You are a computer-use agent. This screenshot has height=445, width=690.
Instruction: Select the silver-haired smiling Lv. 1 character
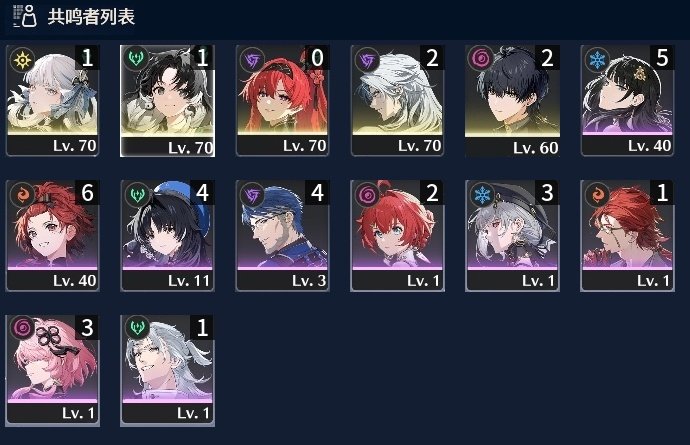(168, 370)
